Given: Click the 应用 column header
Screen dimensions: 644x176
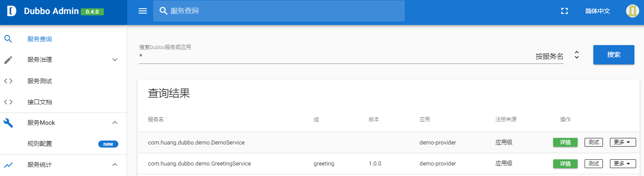Looking at the screenshot, I should pyautogui.click(x=424, y=120).
